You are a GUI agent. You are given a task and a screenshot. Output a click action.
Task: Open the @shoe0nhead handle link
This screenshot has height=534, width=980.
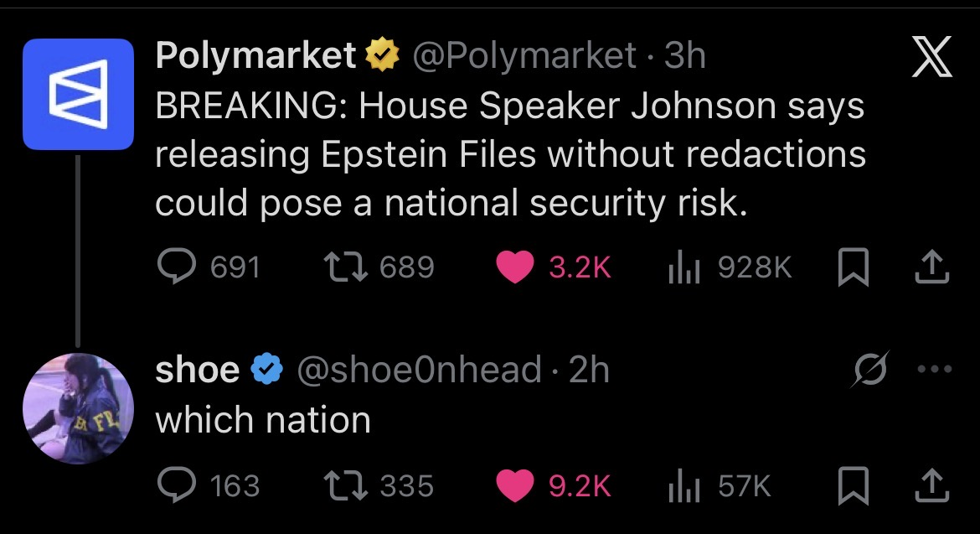pos(419,370)
